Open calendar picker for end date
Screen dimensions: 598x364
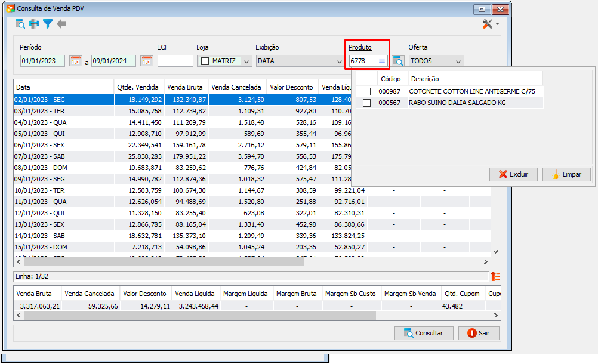146,61
